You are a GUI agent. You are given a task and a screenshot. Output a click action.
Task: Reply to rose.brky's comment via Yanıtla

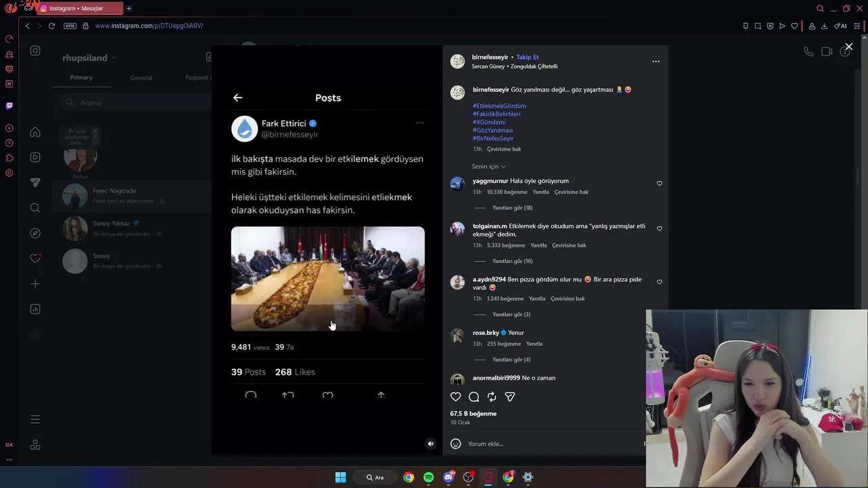click(534, 344)
